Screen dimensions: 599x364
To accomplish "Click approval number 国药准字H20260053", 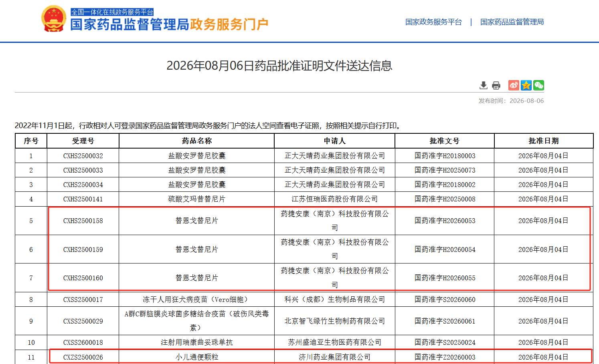I will [x=445, y=221].
